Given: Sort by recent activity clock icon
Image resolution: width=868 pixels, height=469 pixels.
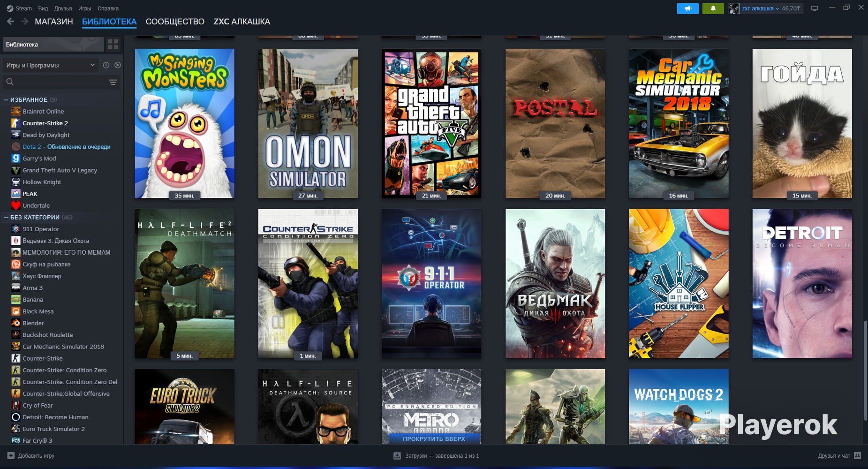Looking at the screenshot, I should coord(106,65).
